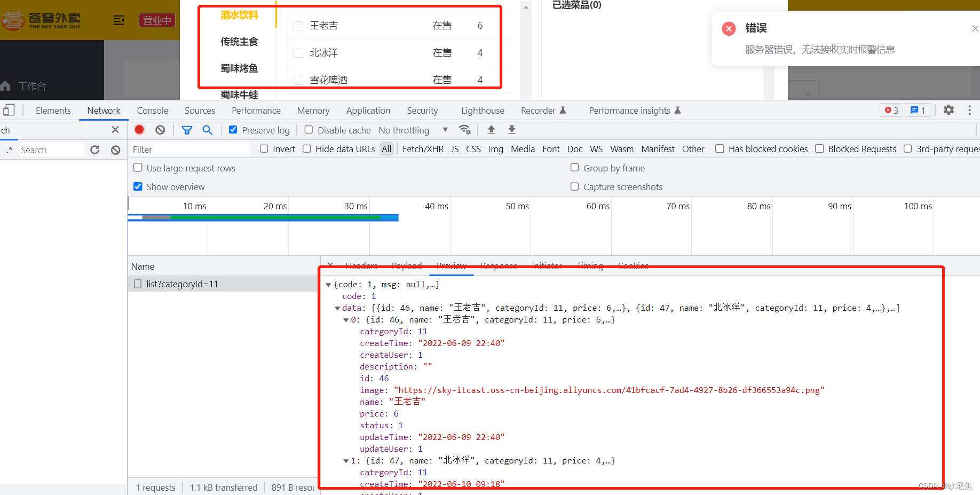The image size is (980, 495).
Task: Check Group by frame
Action: (575, 168)
